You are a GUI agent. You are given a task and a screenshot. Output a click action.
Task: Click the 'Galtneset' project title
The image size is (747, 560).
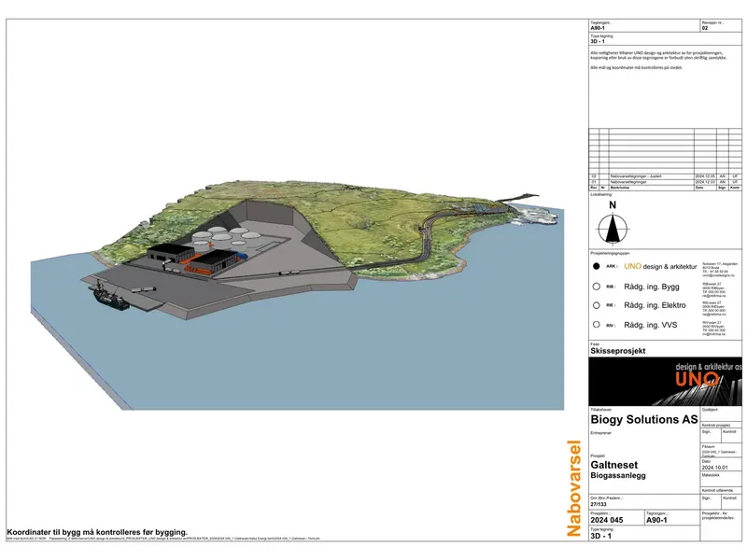coord(614,465)
